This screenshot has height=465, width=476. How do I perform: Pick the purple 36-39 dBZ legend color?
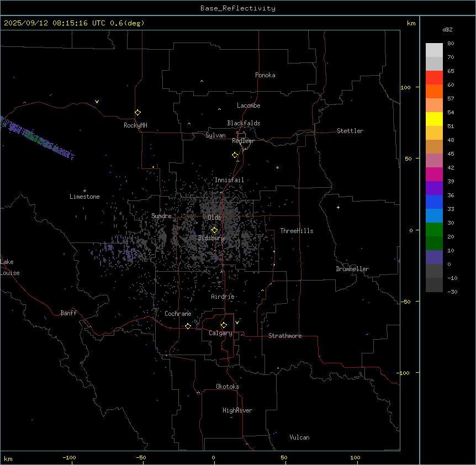434,188
